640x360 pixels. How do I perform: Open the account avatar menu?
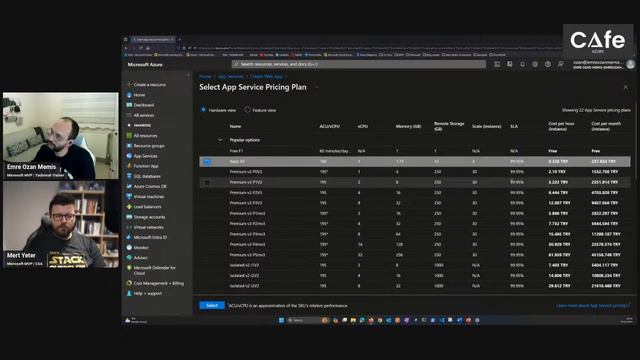click(631, 64)
